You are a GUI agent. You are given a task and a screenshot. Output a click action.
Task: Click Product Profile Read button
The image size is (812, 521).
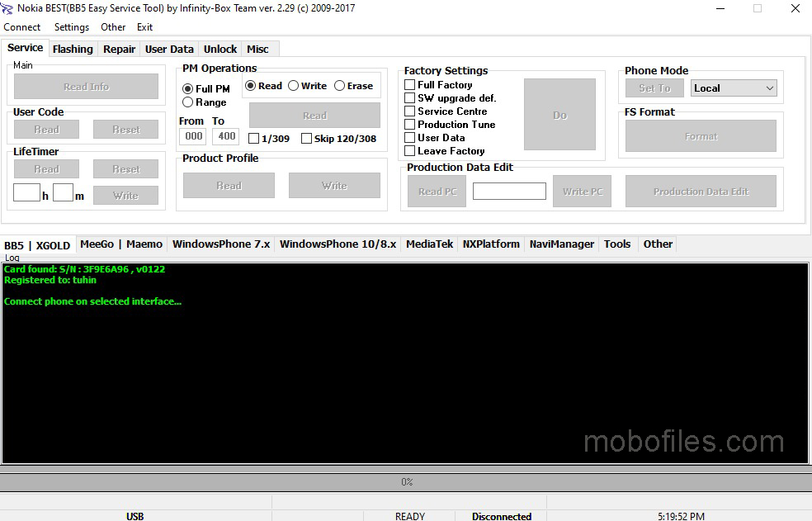point(229,186)
